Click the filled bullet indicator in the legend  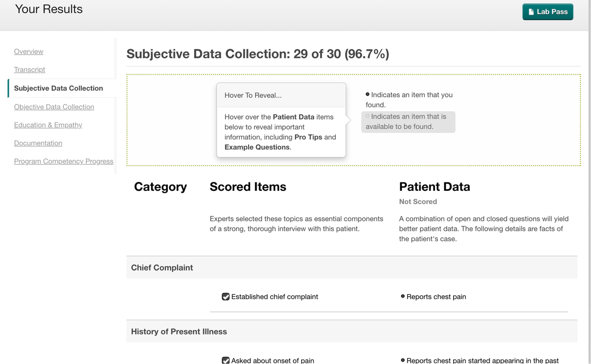[x=367, y=94]
